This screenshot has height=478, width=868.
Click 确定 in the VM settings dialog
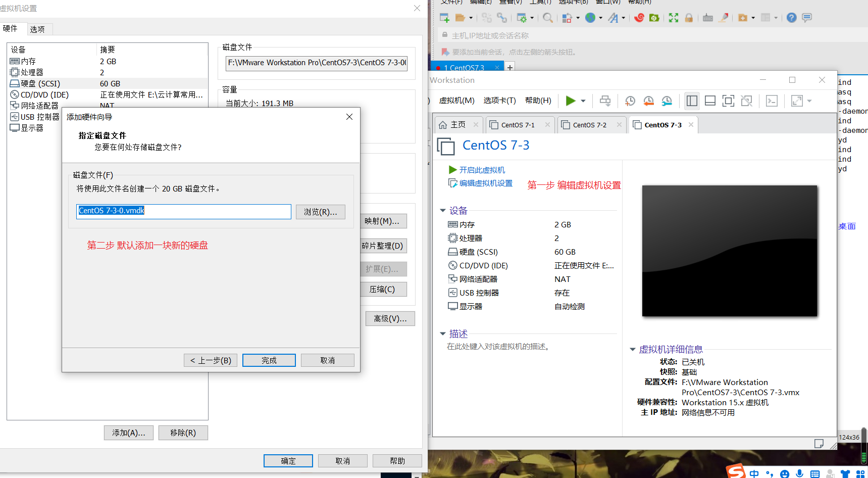[288, 461]
